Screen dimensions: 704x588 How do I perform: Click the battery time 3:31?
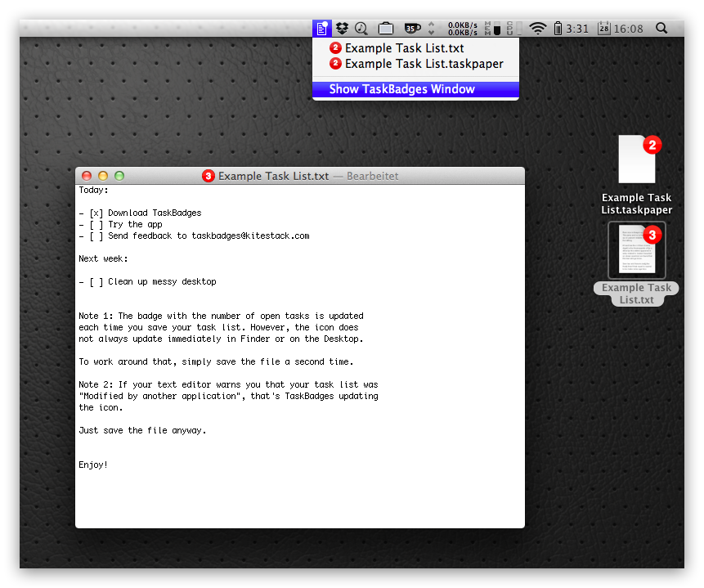click(x=577, y=29)
